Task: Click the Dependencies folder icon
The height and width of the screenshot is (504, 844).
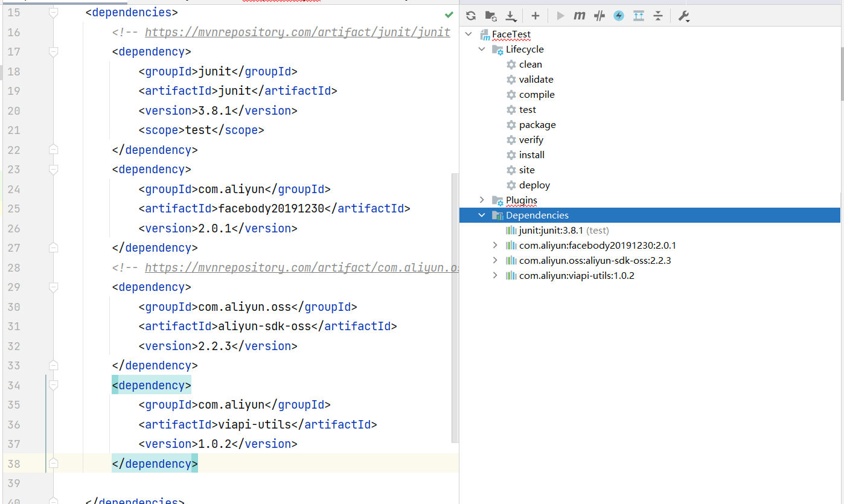Action: point(498,215)
